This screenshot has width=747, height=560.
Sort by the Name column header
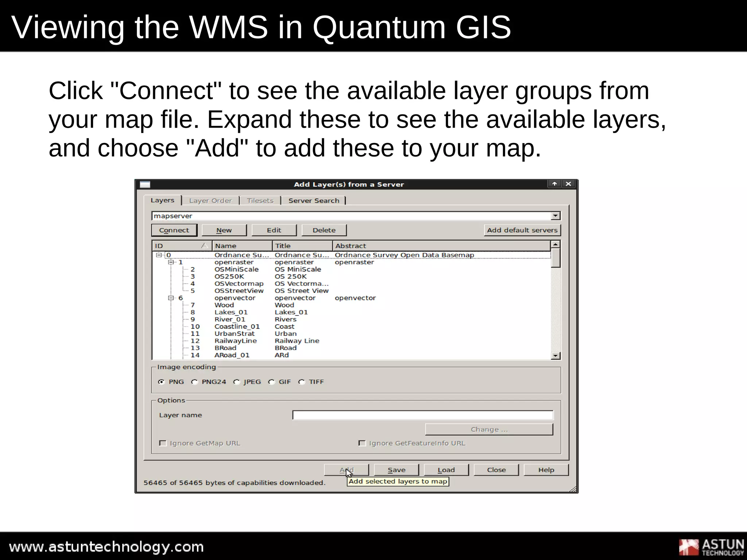pyautogui.click(x=242, y=246)
